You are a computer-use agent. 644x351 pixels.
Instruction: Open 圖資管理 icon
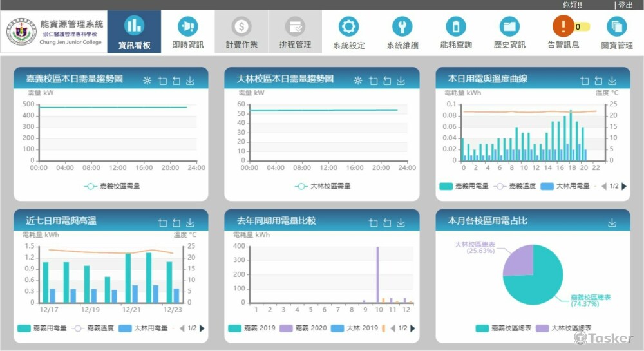[616, 27]
